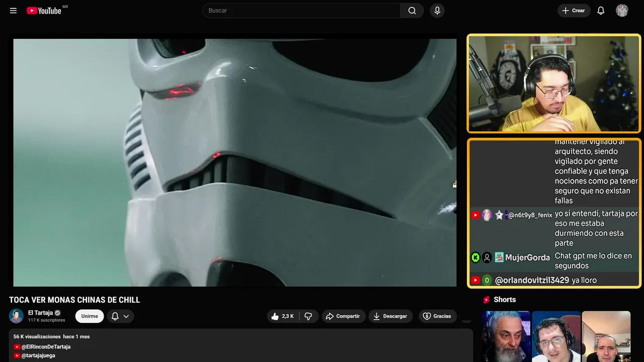Click the stormtrooper video player
The image size is (644, 362).
click(x=234, y=162)
